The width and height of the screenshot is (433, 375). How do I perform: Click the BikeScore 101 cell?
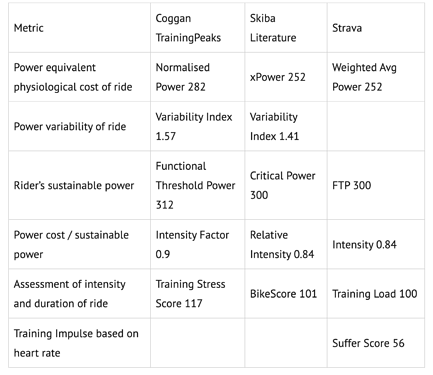[286, 294]
